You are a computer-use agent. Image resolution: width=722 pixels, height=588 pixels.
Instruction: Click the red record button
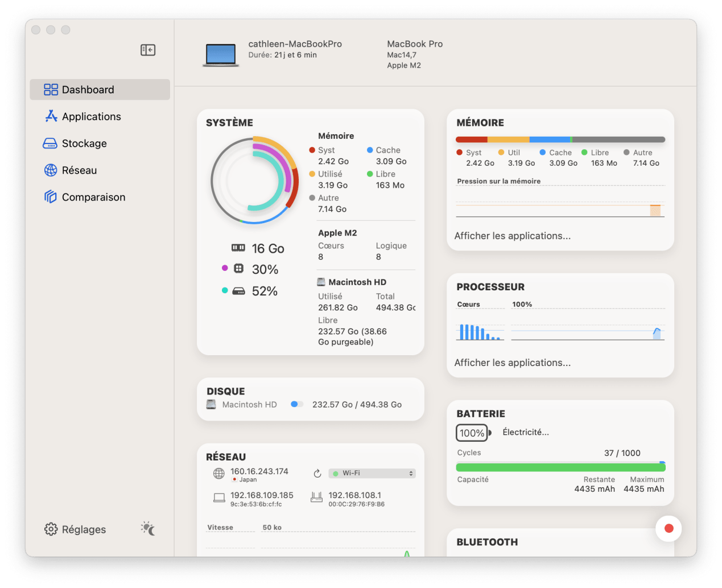(x=669, y=528)
